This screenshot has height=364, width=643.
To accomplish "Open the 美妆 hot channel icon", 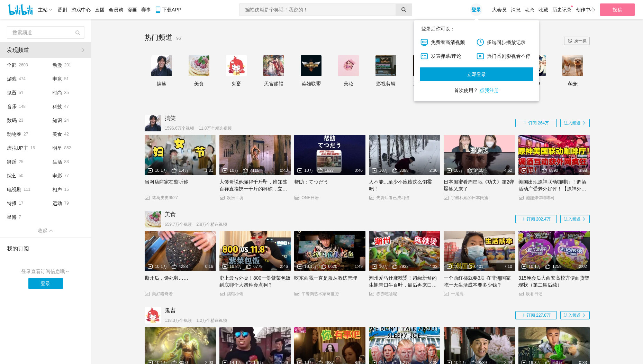I will pos(348,66).
